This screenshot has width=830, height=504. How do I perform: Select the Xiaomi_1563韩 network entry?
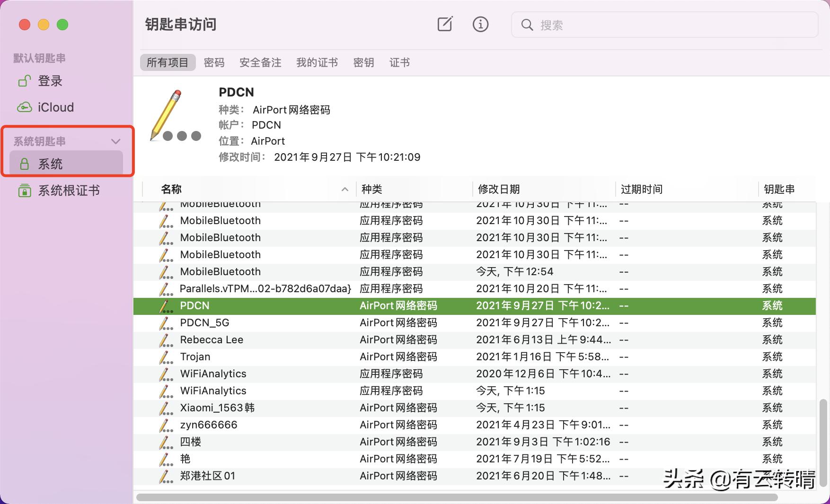click(217, 408)
